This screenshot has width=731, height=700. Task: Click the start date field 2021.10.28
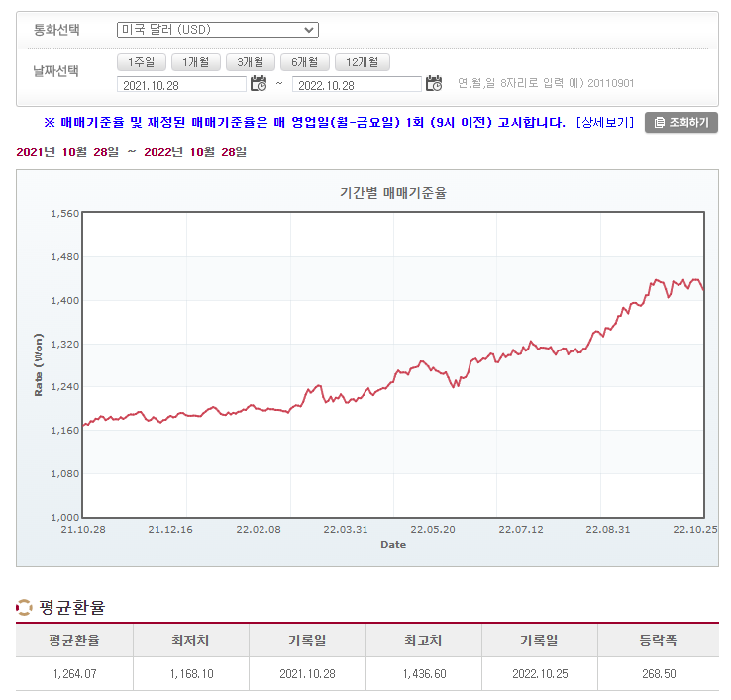coord(181,85)
